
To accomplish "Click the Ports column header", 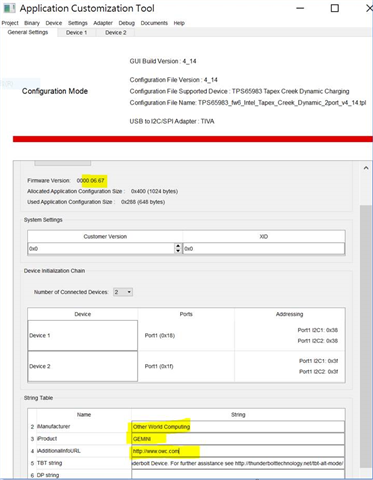I will point(186,314).
